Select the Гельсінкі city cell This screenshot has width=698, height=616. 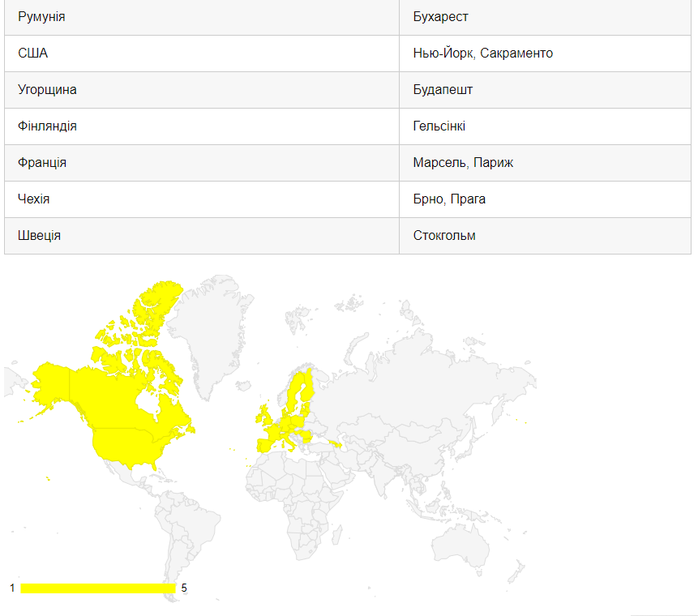click(x=439, y=126)
